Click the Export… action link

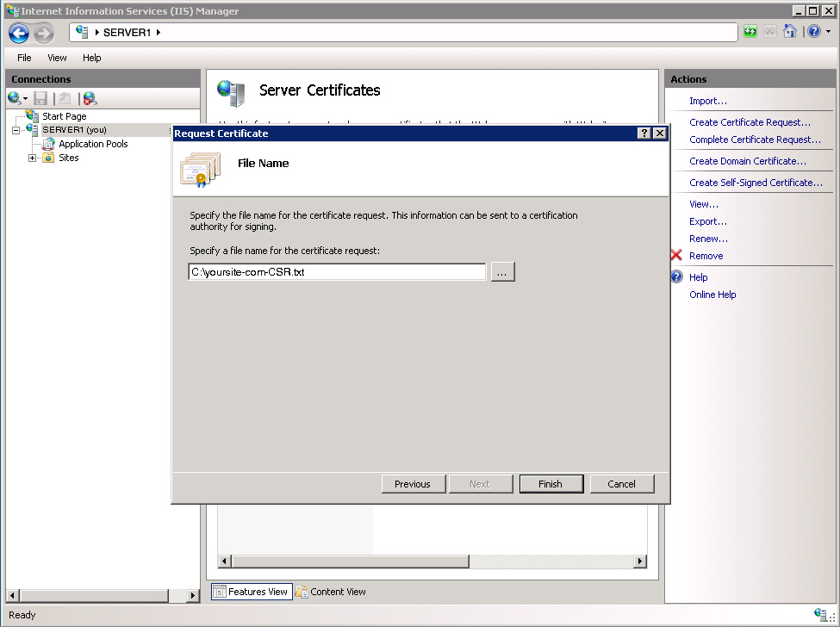(x=707, y=221)
